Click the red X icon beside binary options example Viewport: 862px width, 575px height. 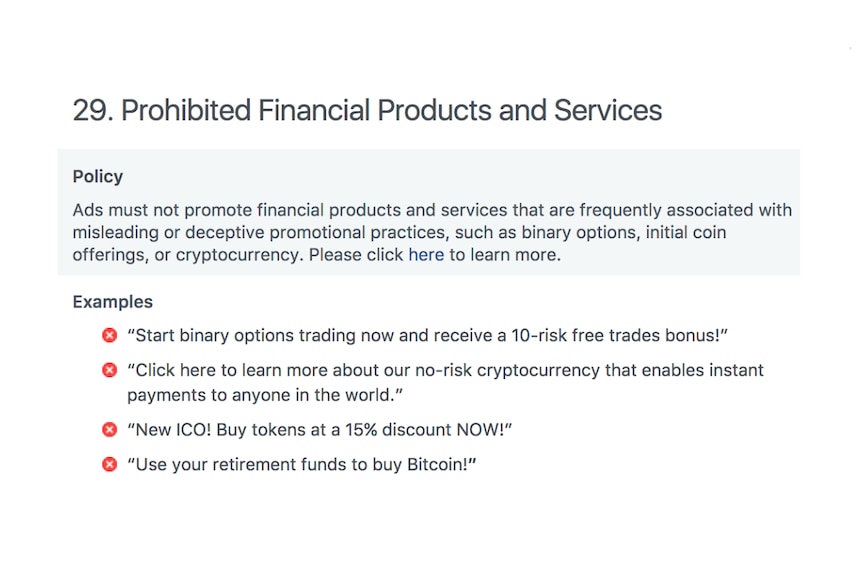coord(109,335)
